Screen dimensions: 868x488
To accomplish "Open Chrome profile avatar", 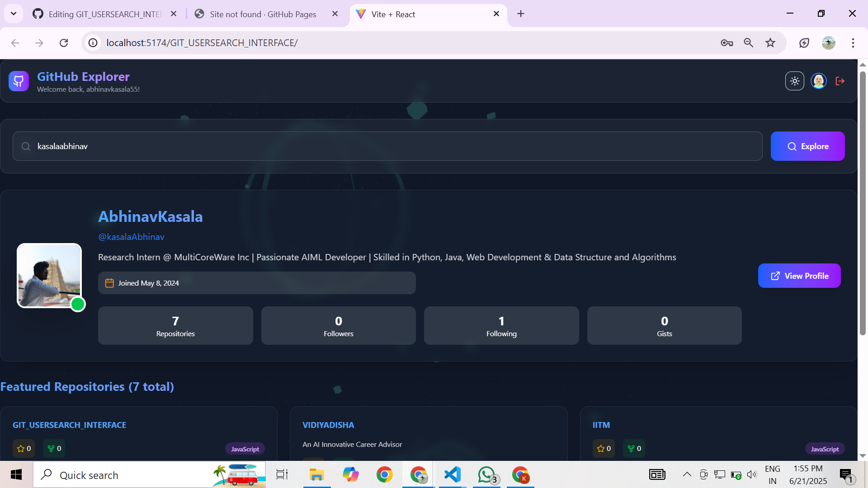I will [829, 43].
